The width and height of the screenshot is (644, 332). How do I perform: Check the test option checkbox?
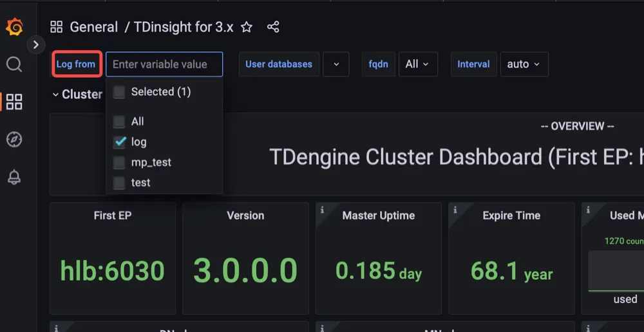119,183
